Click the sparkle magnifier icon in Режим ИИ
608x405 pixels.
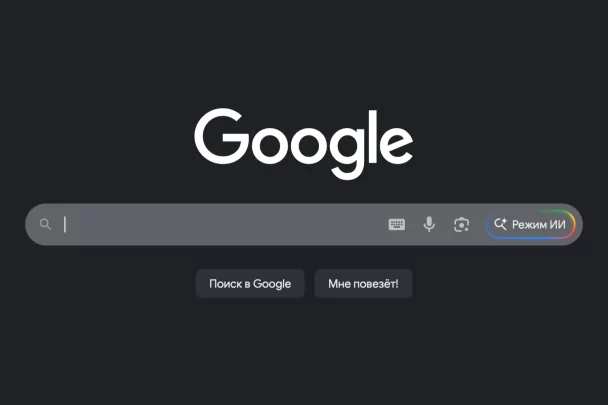click(x=500, y=224)
